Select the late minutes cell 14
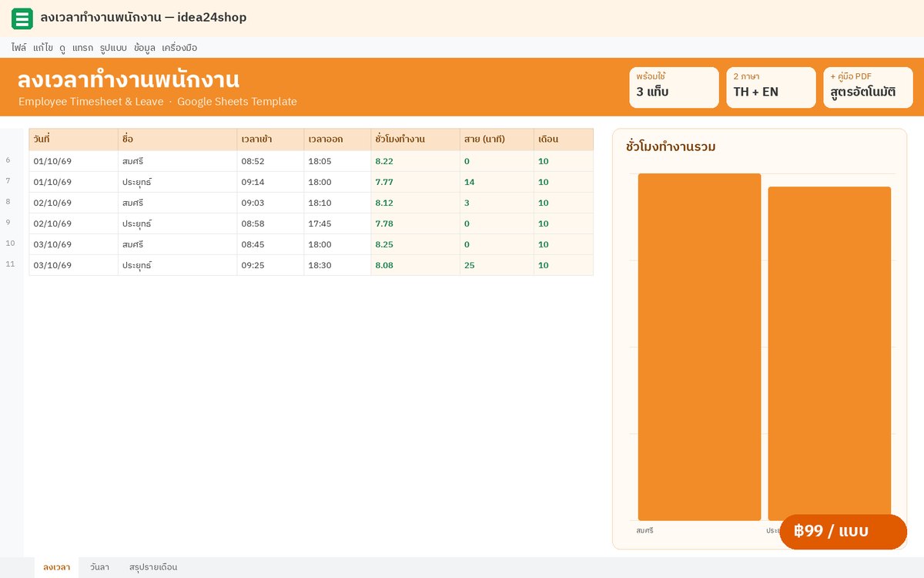This screenshot has width=924, height=578. [497, 182]
